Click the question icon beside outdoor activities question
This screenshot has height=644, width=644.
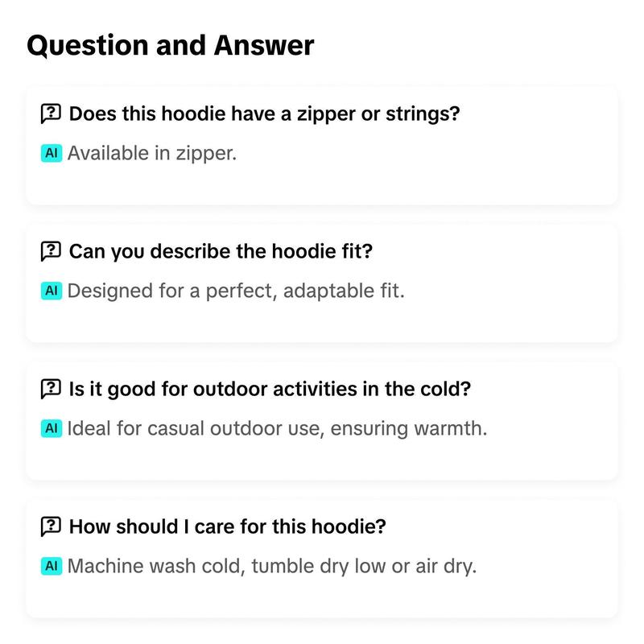(x=51, y=389)
